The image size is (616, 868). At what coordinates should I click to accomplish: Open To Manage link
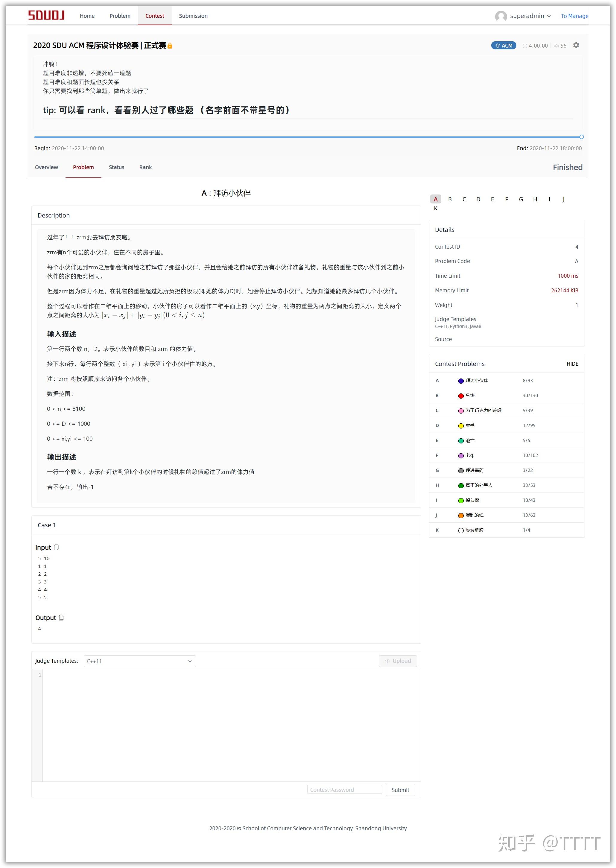[575, 16]
